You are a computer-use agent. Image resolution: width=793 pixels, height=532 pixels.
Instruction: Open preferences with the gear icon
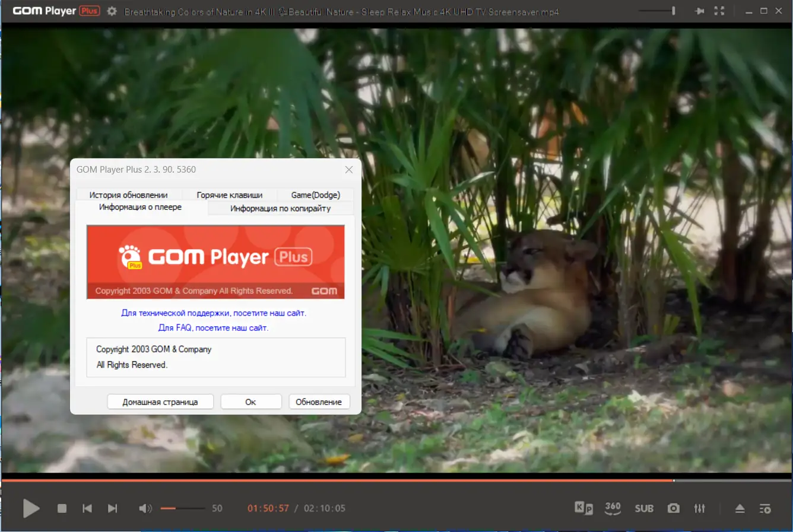click(x=112, y=11)
